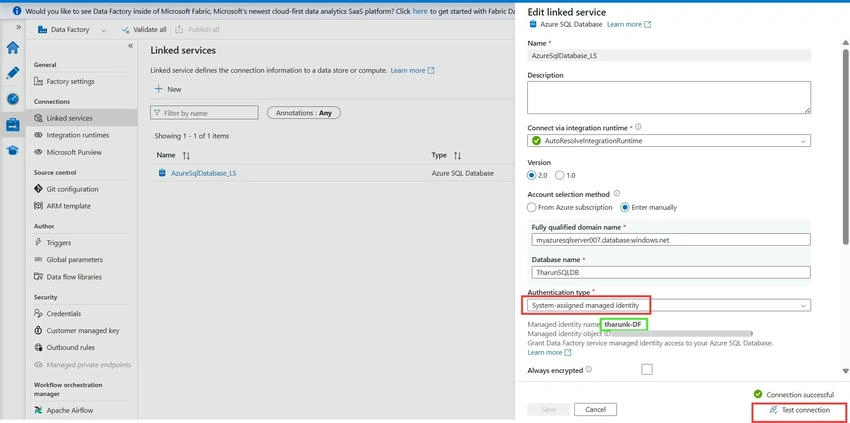Click the info icon in Fabric banner
Viewport: 850px width, 423px height.
coord(17,11)
